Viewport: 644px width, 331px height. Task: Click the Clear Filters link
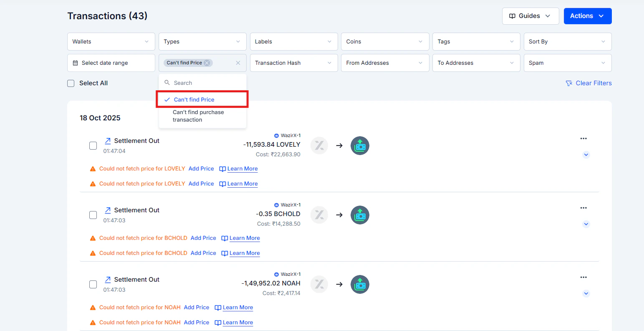pyautogui.click(x=588, y=83)
